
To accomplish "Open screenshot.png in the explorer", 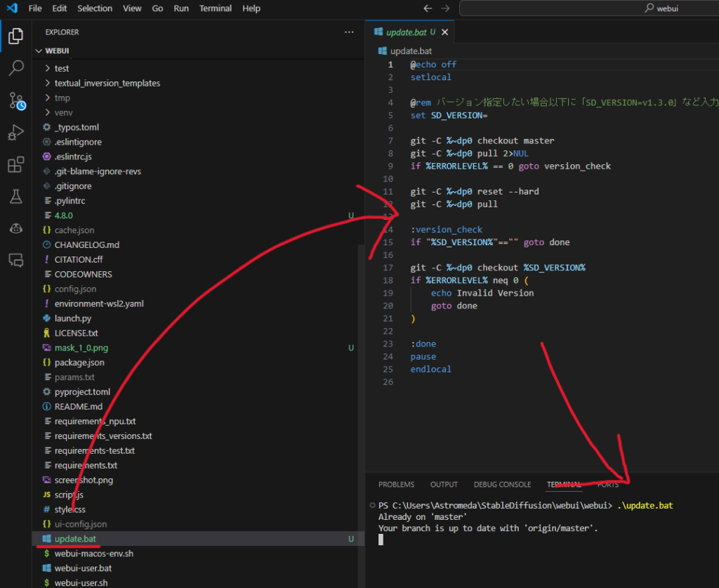I will pos(198,480).
